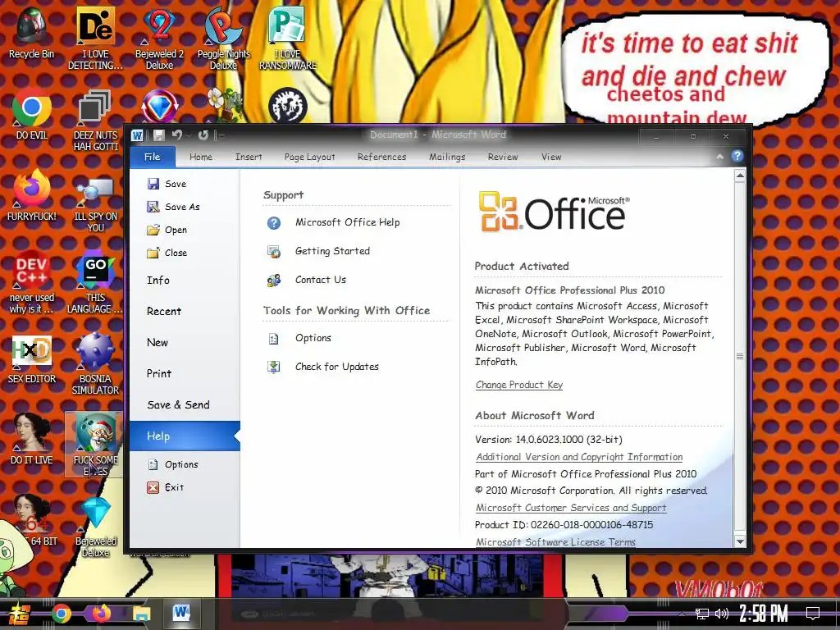Open Options under Tools for Working With Office
The height and width of the screenshot is (630, 840).
point(299,338)
